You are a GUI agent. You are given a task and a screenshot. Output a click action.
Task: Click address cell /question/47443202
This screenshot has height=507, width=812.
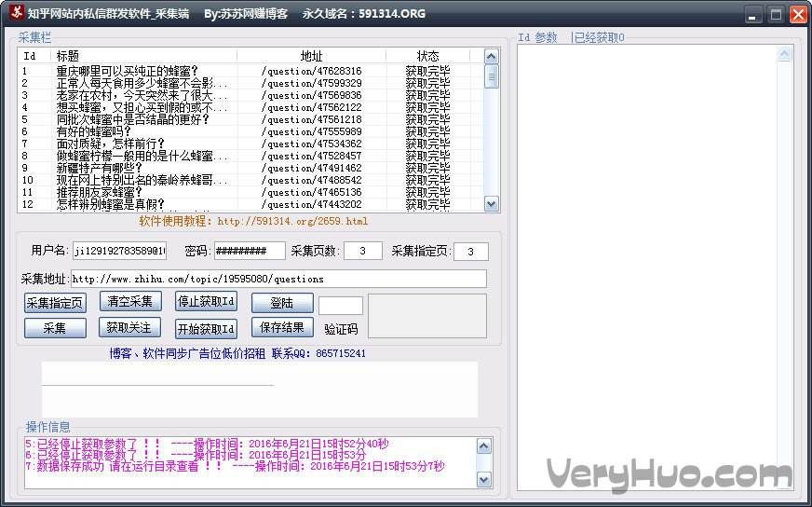pyautogui.click(x=311, y=204)
